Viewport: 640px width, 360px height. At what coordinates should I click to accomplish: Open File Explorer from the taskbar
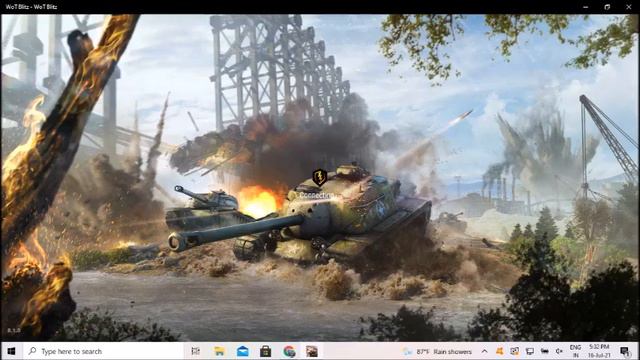pos(219,351)
